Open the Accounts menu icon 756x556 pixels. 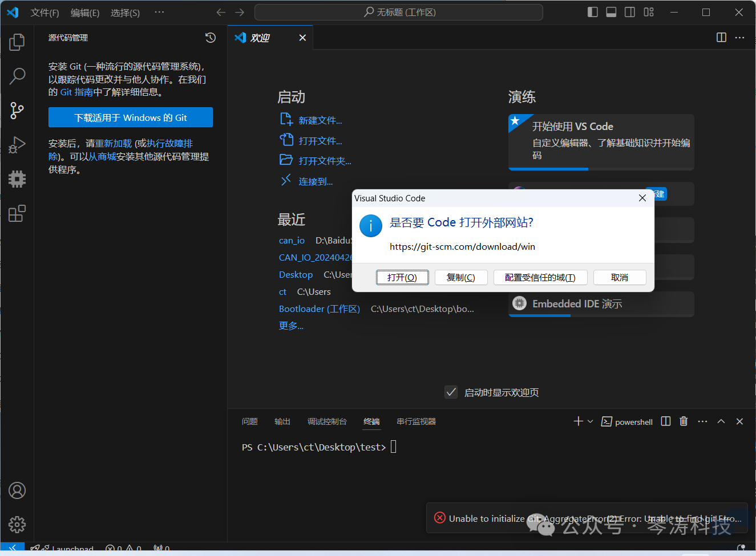[x=17, y=490]
